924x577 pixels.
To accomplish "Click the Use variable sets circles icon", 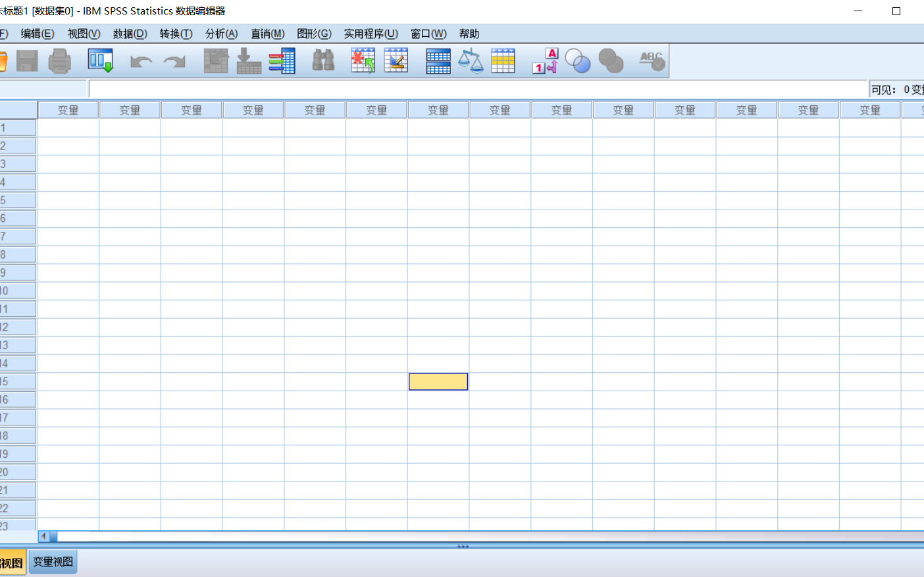I will pyautogui.click(x=578, y=61).
